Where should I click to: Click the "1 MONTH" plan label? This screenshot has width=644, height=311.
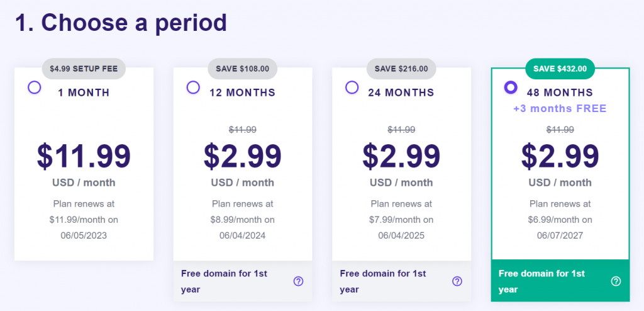[x=84, y=93]
